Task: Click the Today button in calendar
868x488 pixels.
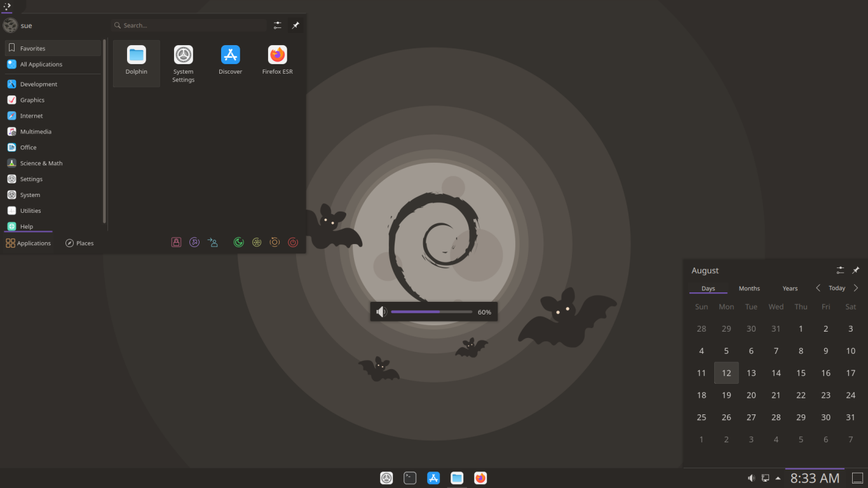Action: (837, 288)
